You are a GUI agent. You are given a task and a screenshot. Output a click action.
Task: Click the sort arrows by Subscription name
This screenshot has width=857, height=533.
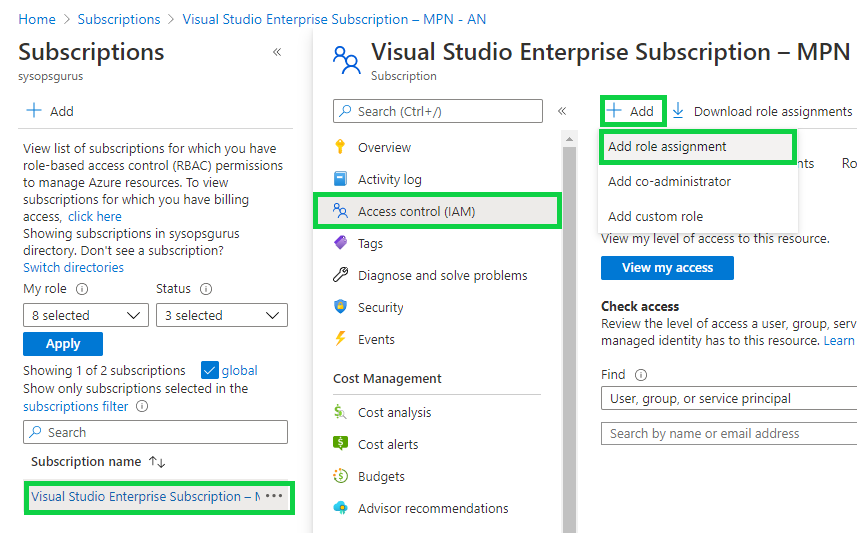157,462
